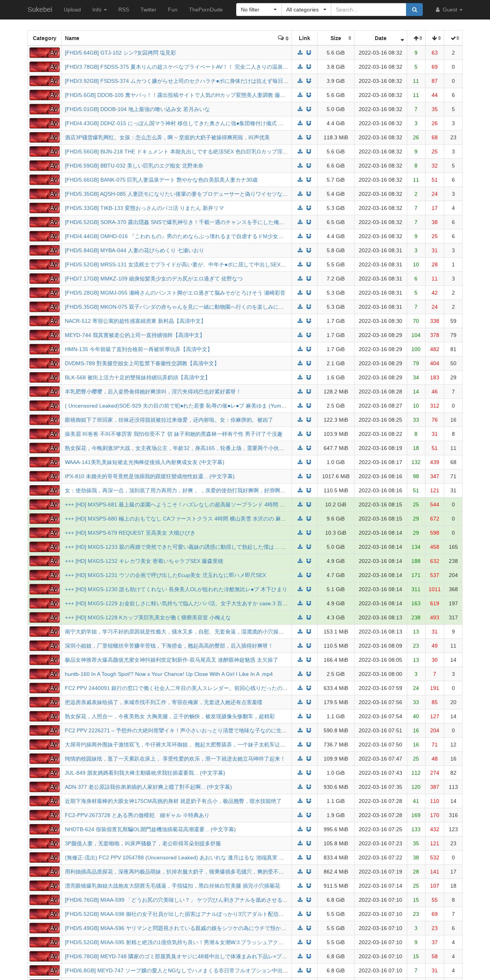Sort by seeders up-arrow column
The image size is (490, 980).
(416, 38)
